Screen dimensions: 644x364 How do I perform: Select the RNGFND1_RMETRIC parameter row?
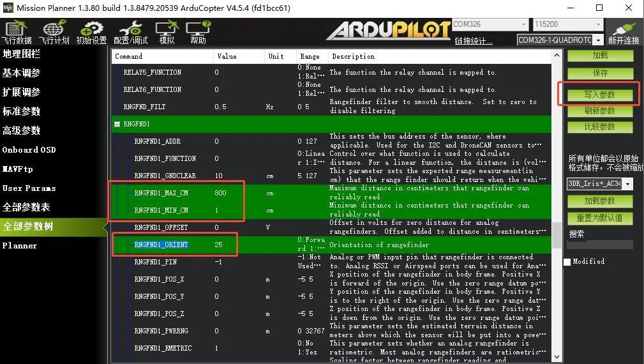(333, 349)
